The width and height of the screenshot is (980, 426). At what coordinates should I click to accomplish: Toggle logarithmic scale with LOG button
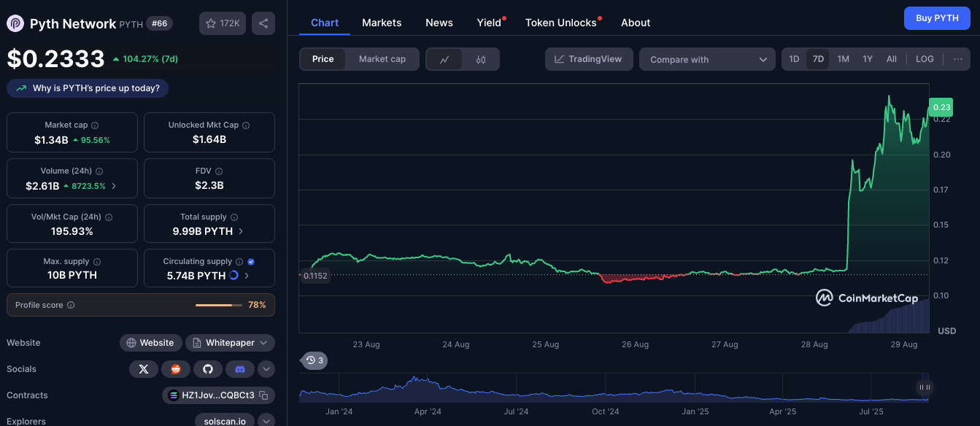coord(924,59)
